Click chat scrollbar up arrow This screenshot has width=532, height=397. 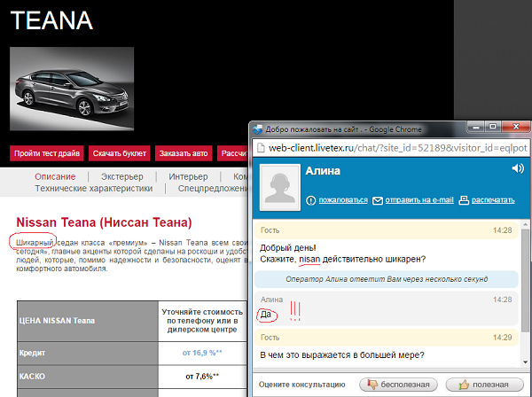point(525,224)
